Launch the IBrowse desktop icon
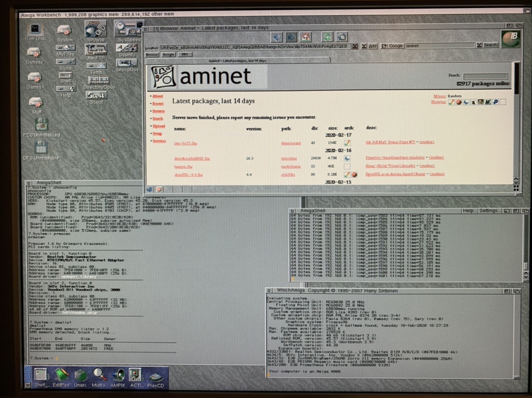This screenshot has height=398, width=532. click(x=96, y=31)
